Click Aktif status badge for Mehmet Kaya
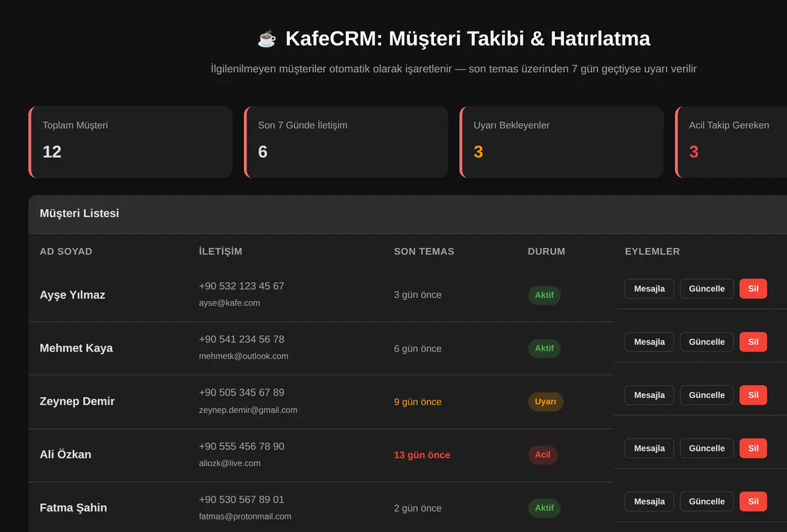Viewport: 787px width, 532px height. (544, 348)
